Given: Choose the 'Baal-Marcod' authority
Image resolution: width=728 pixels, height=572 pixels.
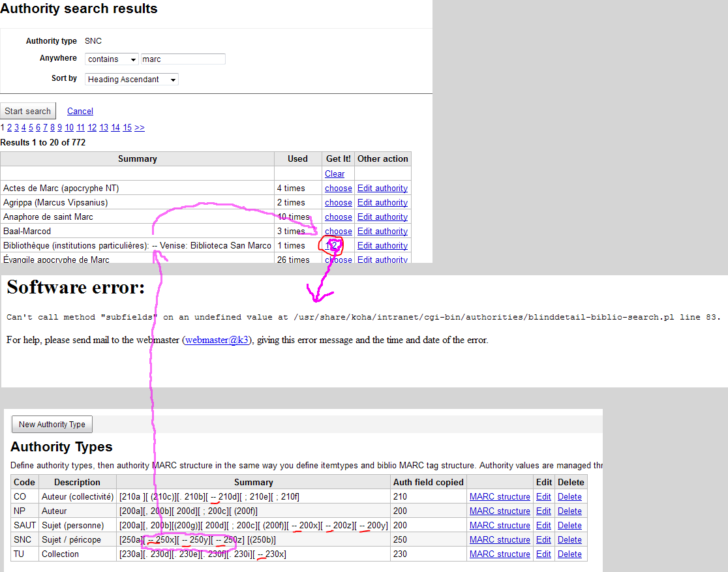Looking at the screenshot, I should (339, 232).
